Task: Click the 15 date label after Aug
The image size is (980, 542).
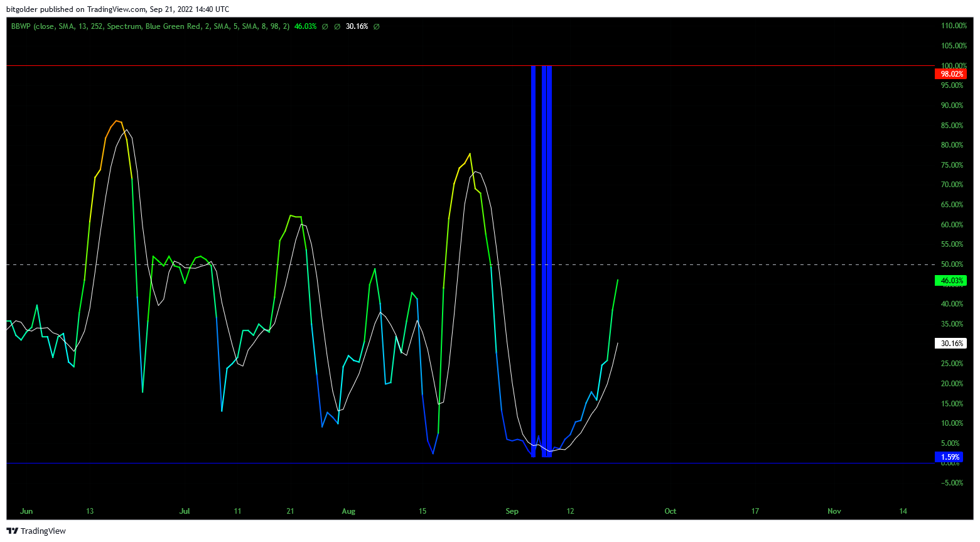Action: pos(423,511)
